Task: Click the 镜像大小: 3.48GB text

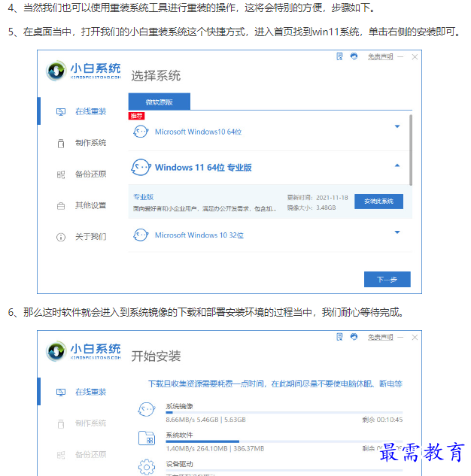Action: point(311,208)
